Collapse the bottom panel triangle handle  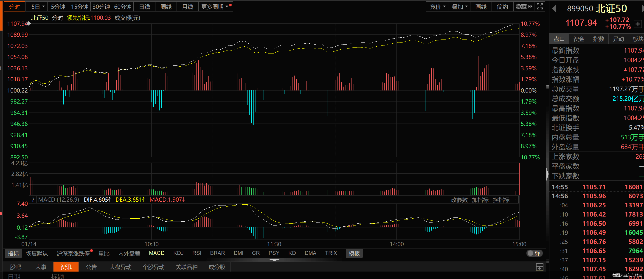[x=274, y=260]
